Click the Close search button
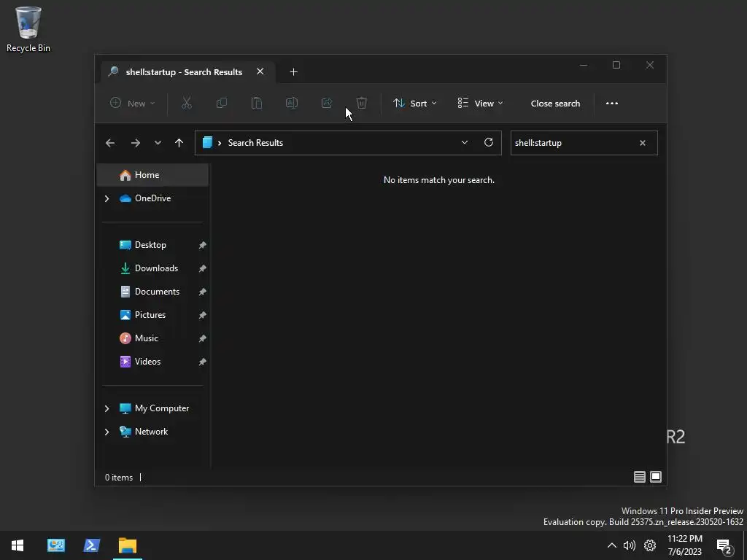 [555, 104]
